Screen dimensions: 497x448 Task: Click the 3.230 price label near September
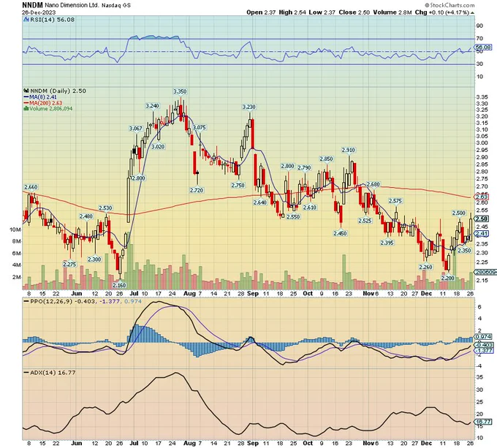[248, 107]
